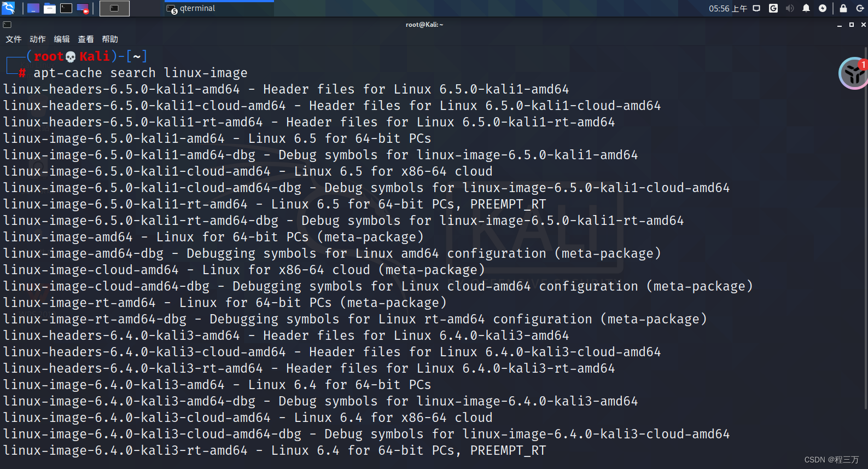Open the G input method tray icon
868x469 pixels.
coord(773,8)
